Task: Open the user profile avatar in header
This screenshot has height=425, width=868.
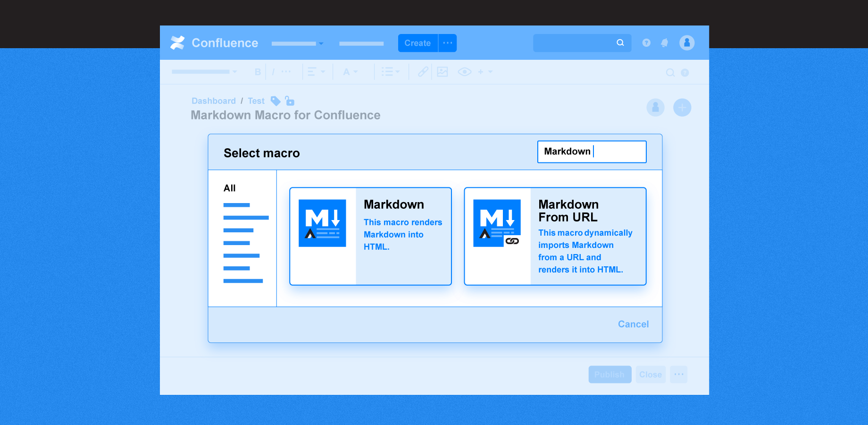Action: tap(687, 43)
